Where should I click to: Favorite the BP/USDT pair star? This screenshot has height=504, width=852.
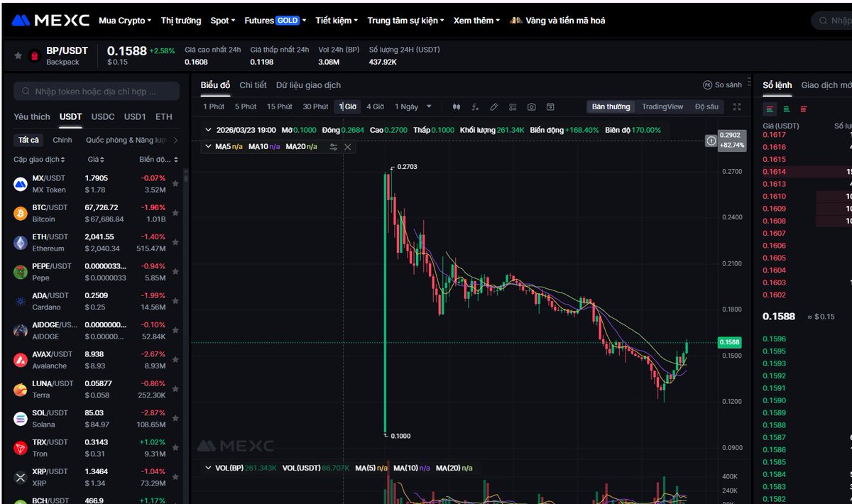(17, 55)
